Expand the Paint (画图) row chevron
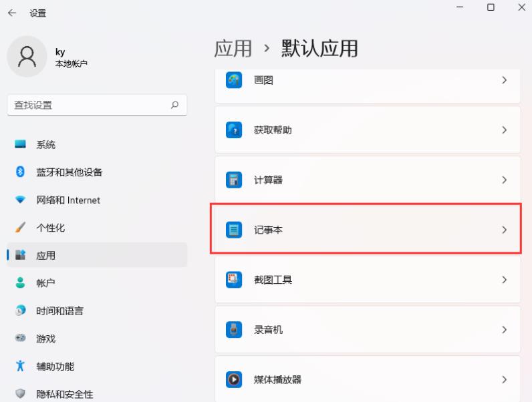532x402 pixels. (505, 80)
